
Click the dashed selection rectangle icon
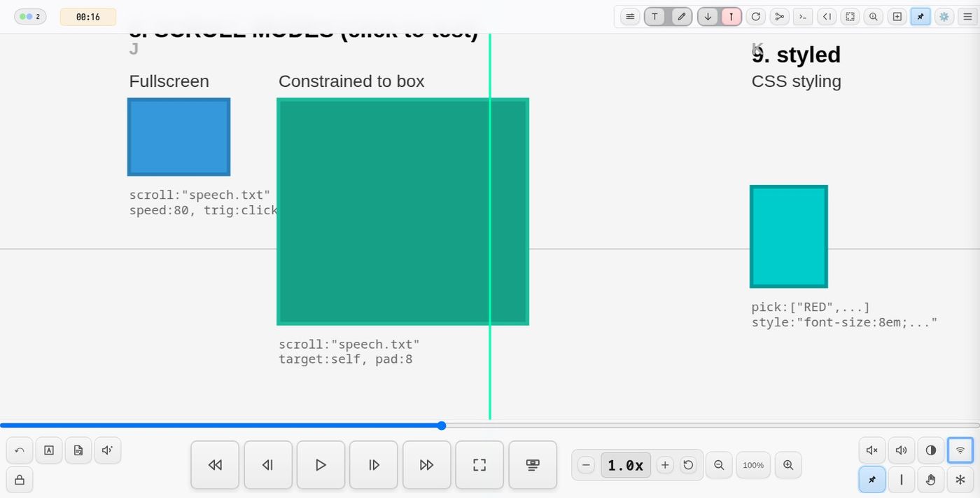(850, 17)
